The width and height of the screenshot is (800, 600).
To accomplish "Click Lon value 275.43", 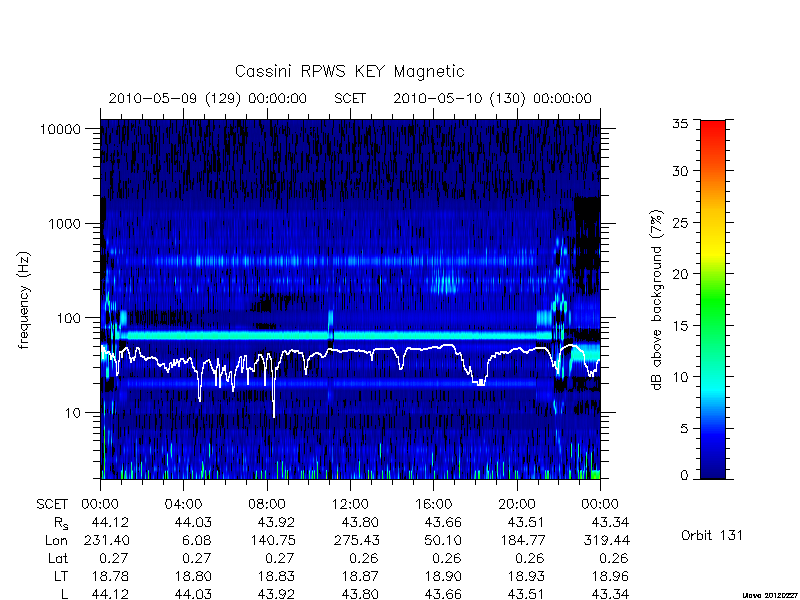I will pos(356,540).
